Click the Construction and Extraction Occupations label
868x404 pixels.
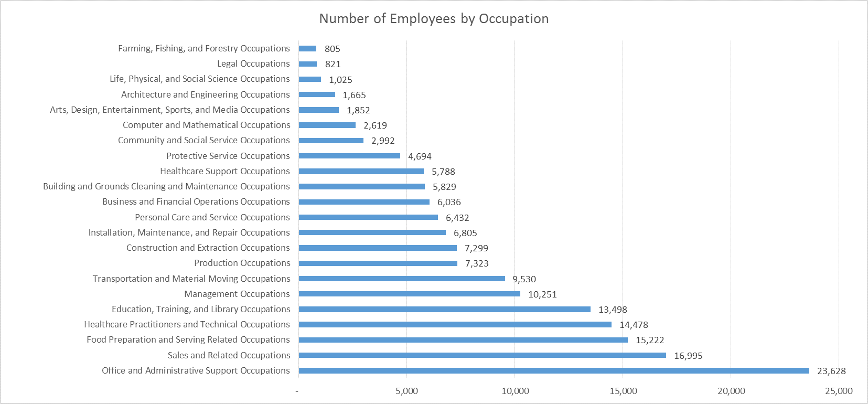(x=208, y=248)
